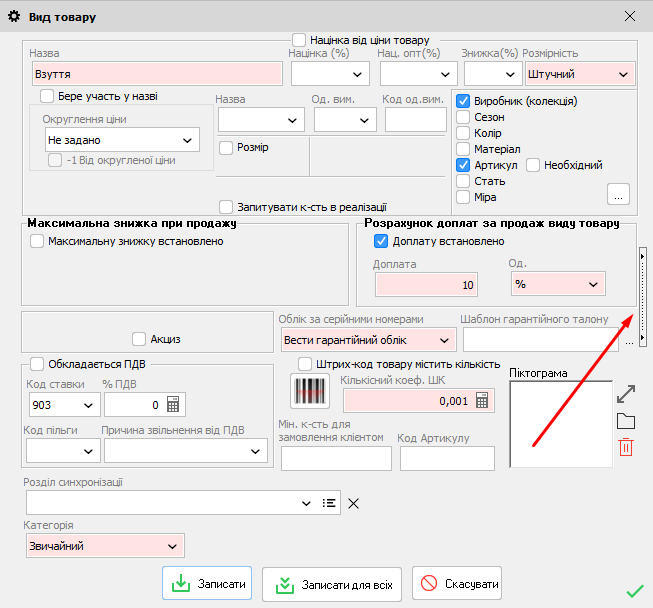Enable the Сезон checkbox
The height and width of the screenshot is (608, 653).
tap(463, 117)
